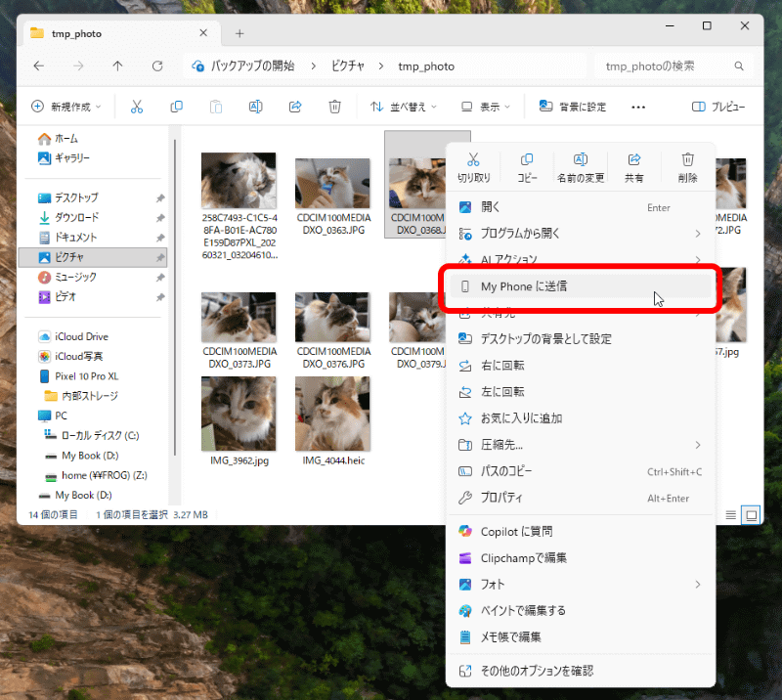Open the 新規作成 dropdown

(x=66, y=107)
